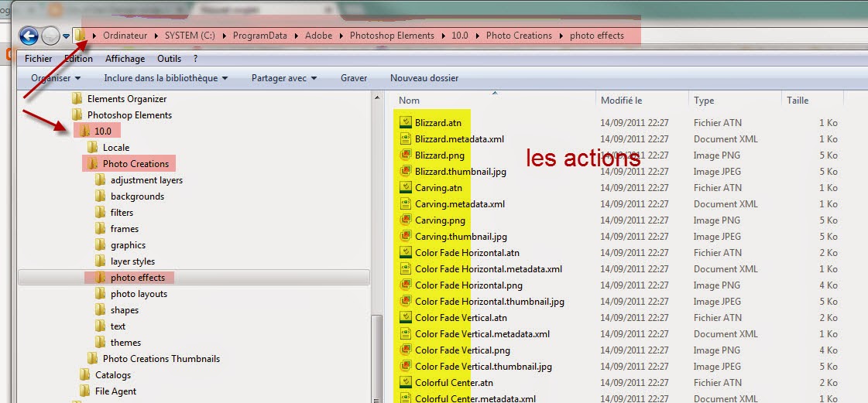This screenshot has height=403, width=868.
Task: Click the Carving.thumbnail.jpg file icon
Action: pos(406,237)
